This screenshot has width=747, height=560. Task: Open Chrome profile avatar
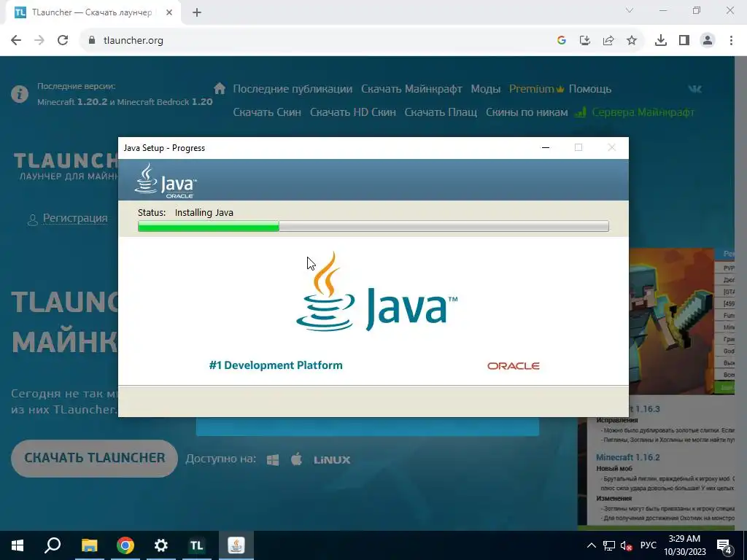point(708,41)
